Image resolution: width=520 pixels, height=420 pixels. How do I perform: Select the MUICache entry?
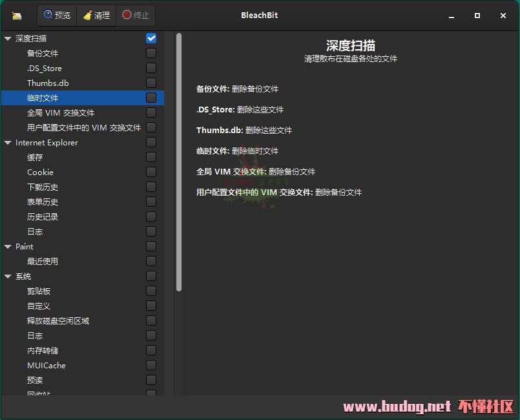coord(46,366)
